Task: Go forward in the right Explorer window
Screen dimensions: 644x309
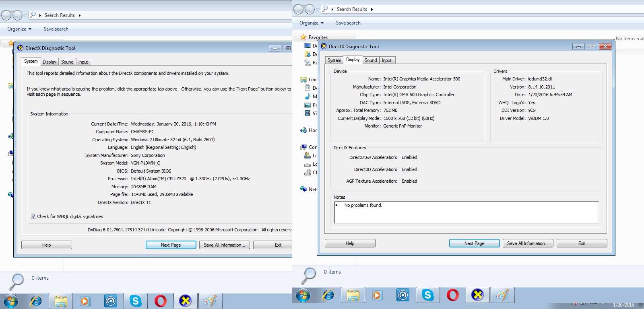Action: [x=310, y=9]
